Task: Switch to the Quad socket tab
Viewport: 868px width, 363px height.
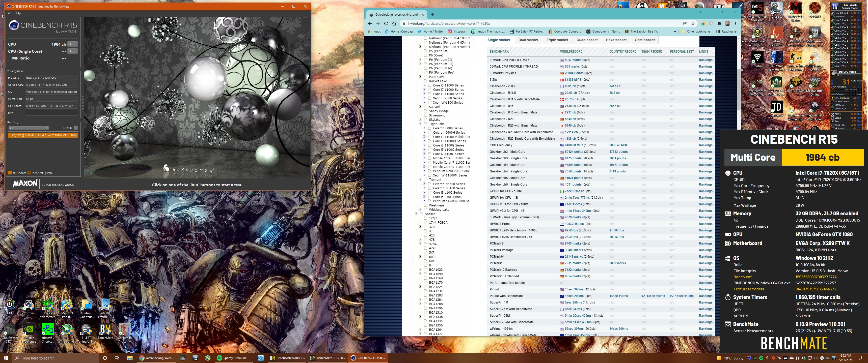Action: pos(587,40)
